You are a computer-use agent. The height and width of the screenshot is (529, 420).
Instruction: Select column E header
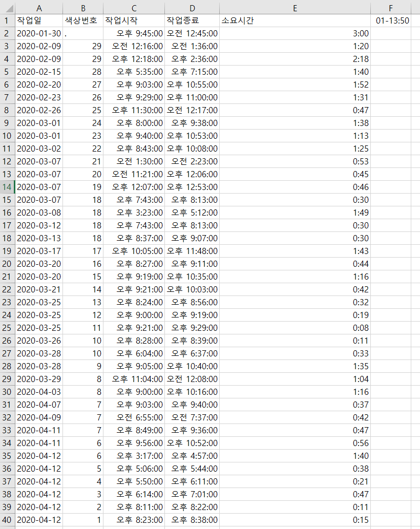pos(295,8)
